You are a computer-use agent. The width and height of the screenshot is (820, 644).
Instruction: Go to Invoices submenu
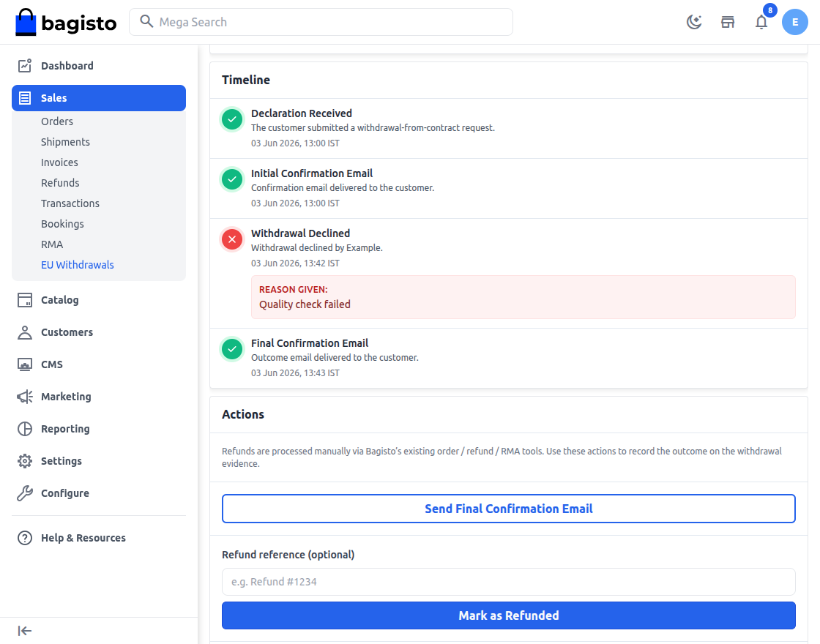(x=59, y=162)
